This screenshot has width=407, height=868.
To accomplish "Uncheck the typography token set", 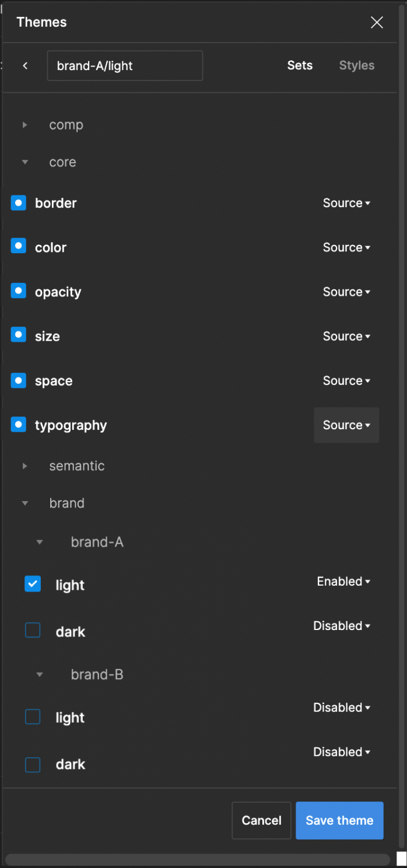I will (x=18, y=425).
